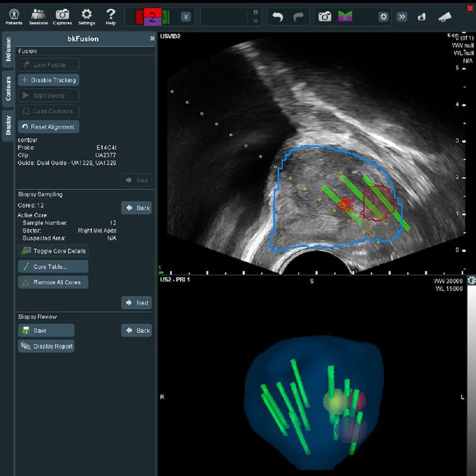Toggle Disable Tracking in the Fusion section

48,80
